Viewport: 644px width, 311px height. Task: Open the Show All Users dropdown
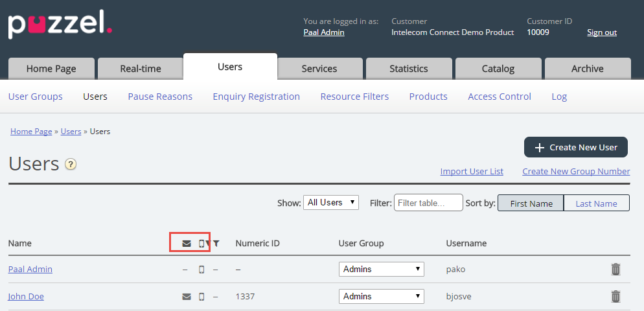330,203
